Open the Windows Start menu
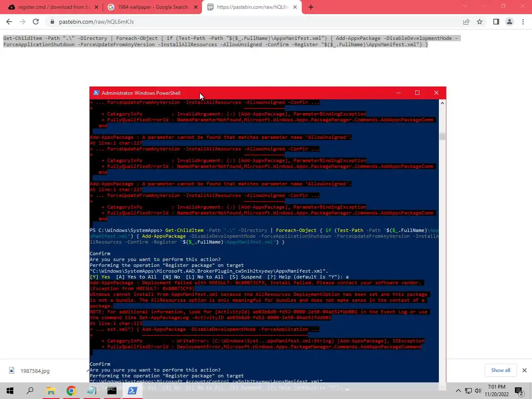 (10, 391)
